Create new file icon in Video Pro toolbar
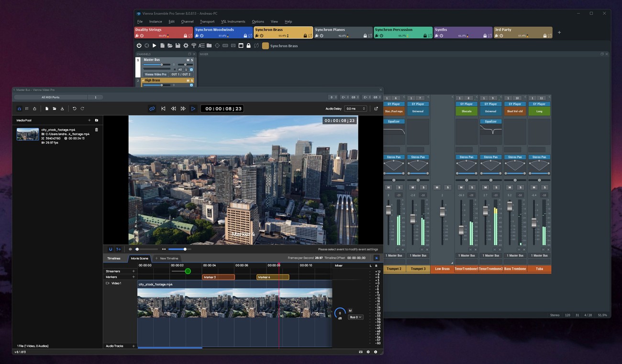This screenshot has width=622, height=364. click(46, 109)
